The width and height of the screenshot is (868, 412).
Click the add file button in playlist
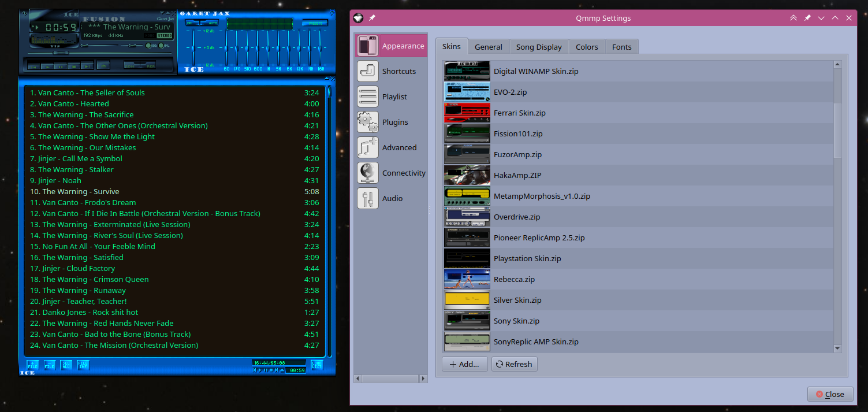tap(32, 365)
